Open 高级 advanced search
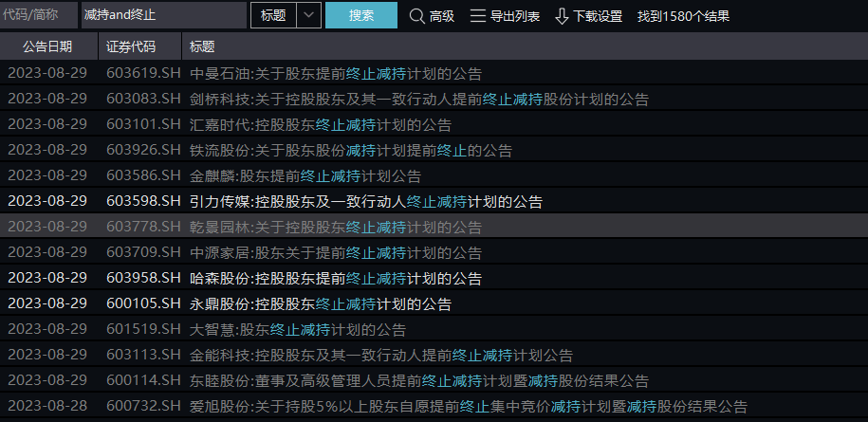The width and height of the screenshot is (868, 422). pyautogui.click(x=442, y=16)
